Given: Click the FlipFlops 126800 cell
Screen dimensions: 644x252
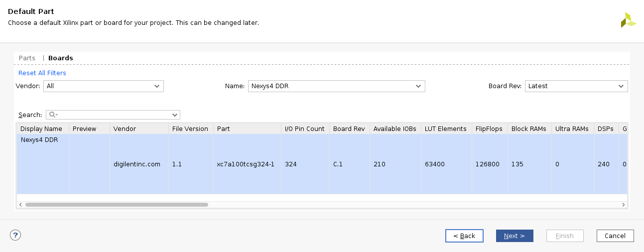Looking at the screenshot, I should (x=490, y=164).
